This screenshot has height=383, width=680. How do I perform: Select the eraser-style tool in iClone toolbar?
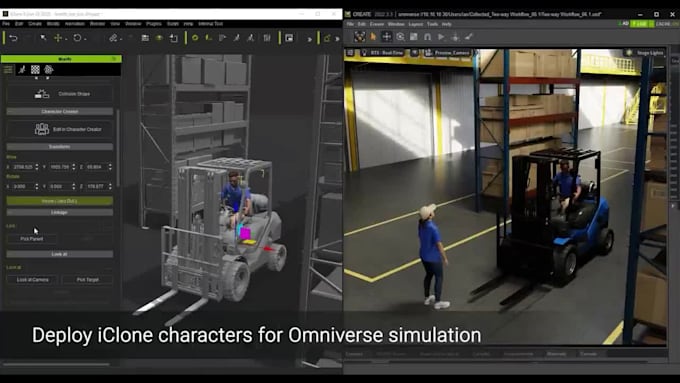(113, 38)
